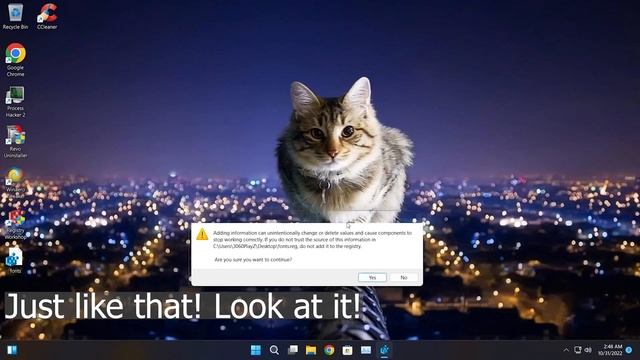Open the Recycle Bin desktop icon
This screenshot has height=360, width=640.
(15, 16)
